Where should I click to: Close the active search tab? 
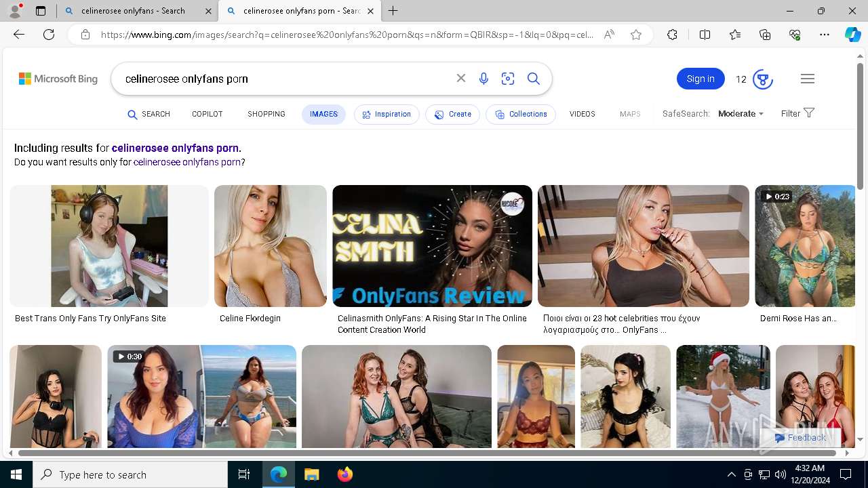click(370, 11)
